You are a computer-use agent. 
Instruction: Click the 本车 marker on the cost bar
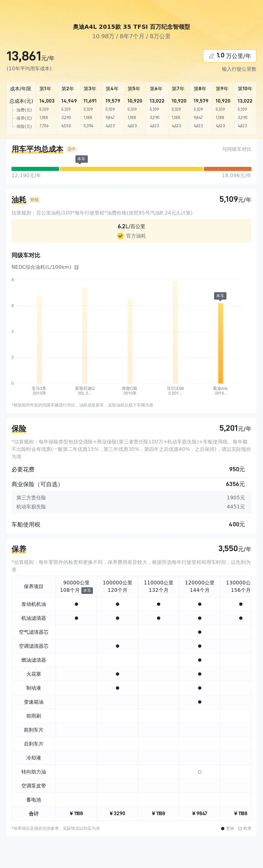pos(81,159)
